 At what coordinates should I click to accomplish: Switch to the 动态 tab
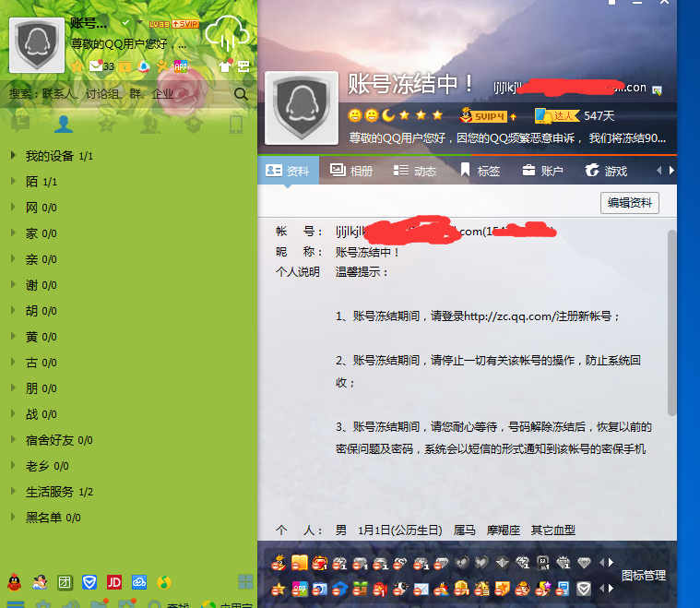pos(415,171)
